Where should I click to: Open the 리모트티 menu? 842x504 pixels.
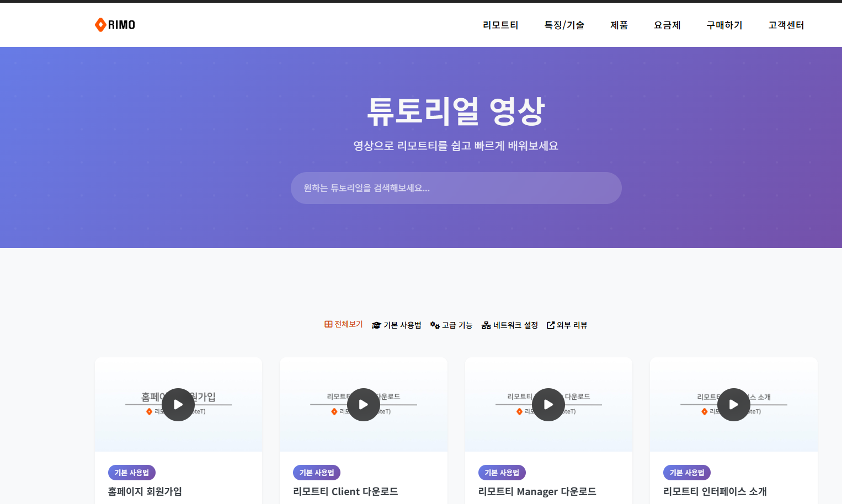click(500, 25)
